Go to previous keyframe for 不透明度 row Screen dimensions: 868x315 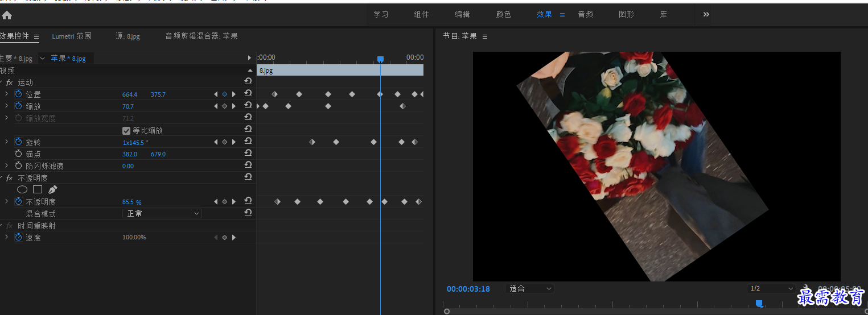coord(216,201)
